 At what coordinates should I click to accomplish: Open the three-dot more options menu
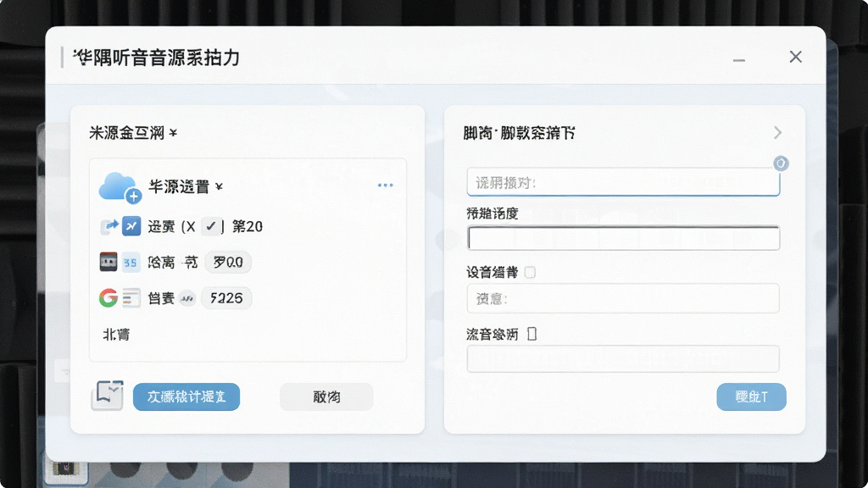click(x=386, y=186)
